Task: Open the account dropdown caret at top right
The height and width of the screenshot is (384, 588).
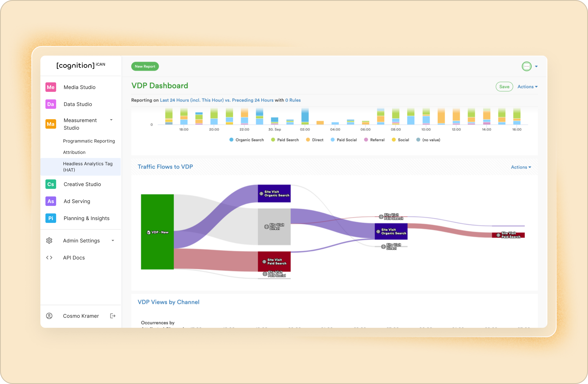Action: tap(536, 67)
